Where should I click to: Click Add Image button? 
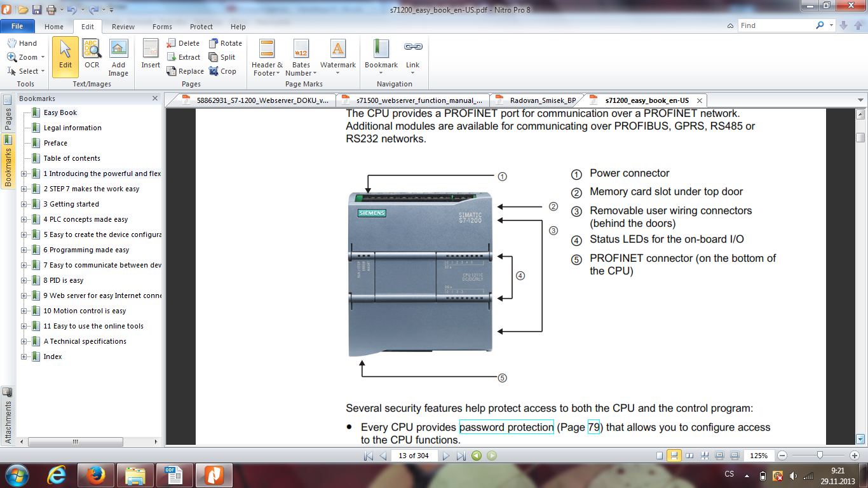coord(118,58)
